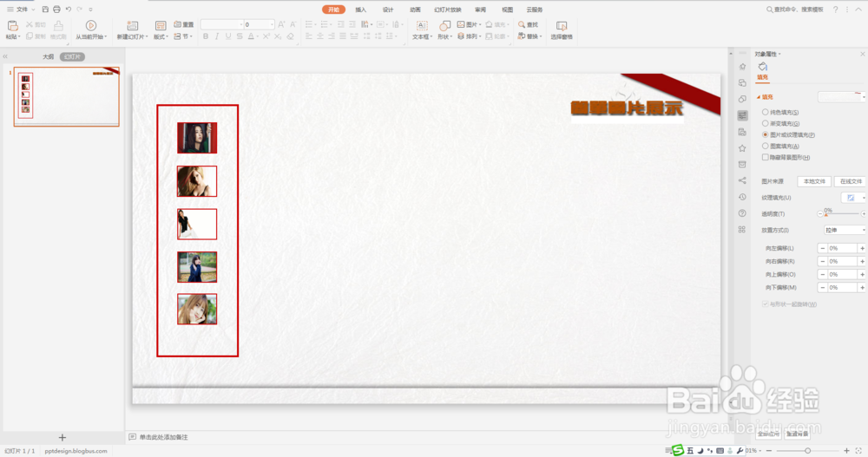This screenshot has height=457, width=868.
Task: Start slideshow from current slide (从当前开始)
Action: click(91, 26)
